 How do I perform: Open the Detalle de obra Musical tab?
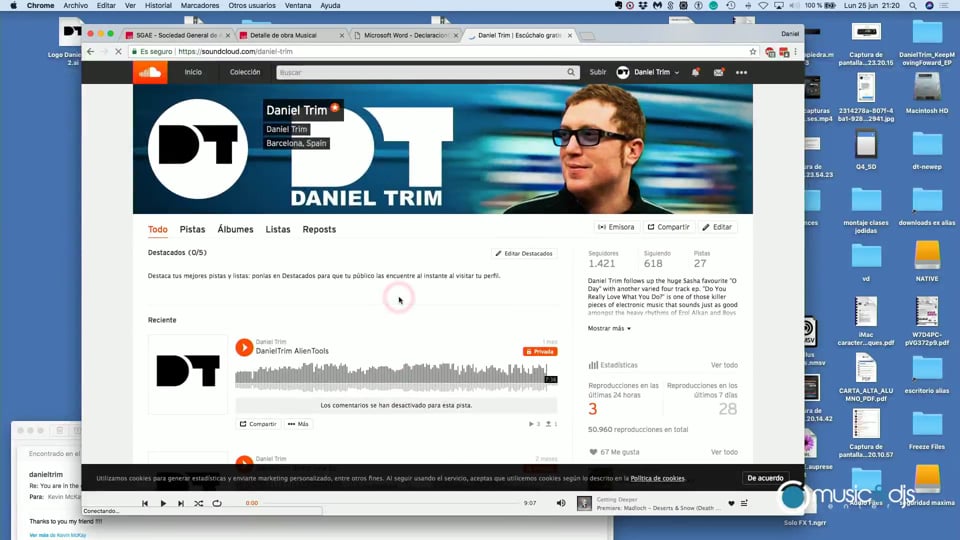click(x=291, y=36)
